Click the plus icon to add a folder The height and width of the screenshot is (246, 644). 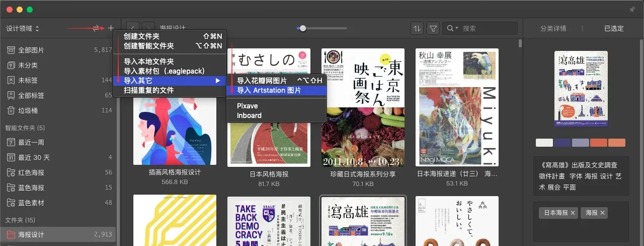coord(111,28)
